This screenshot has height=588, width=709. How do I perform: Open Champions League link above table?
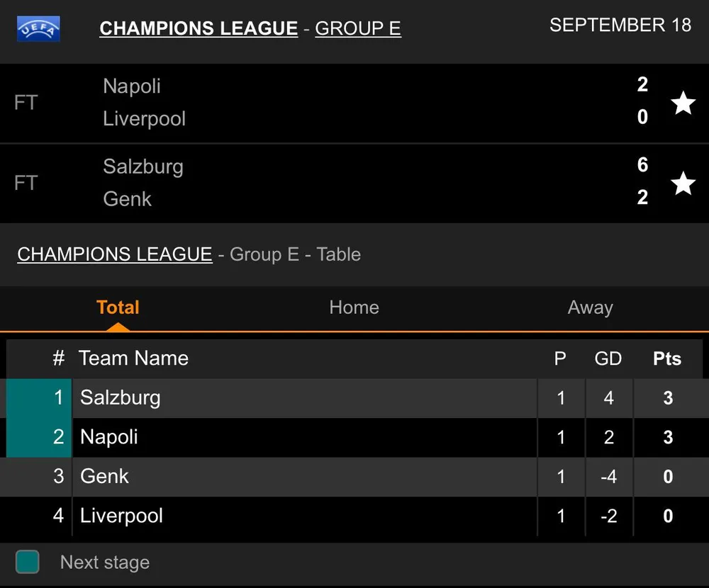coord(114,254)
